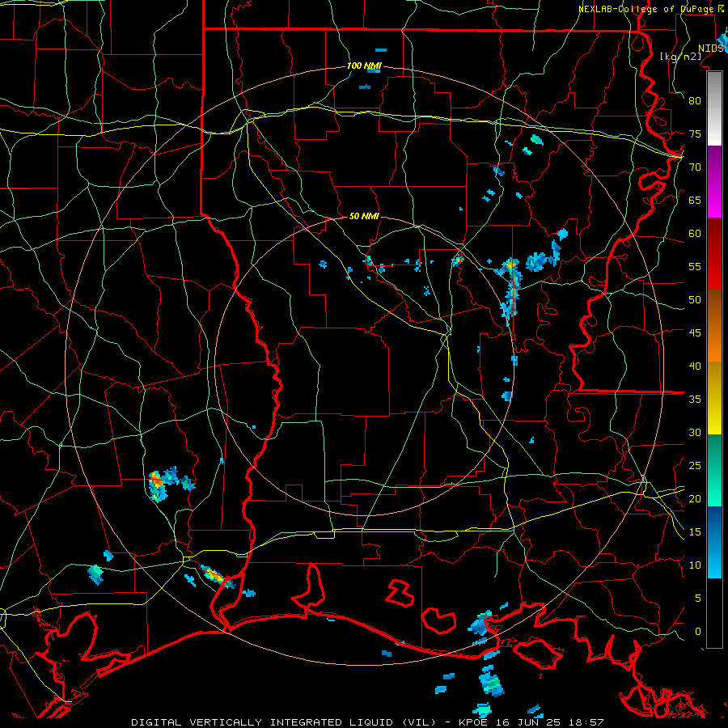Click the 0 value on the color scale
Viewport: 728px width, 728px height.
pyautogui.click(x=698, y=632)
